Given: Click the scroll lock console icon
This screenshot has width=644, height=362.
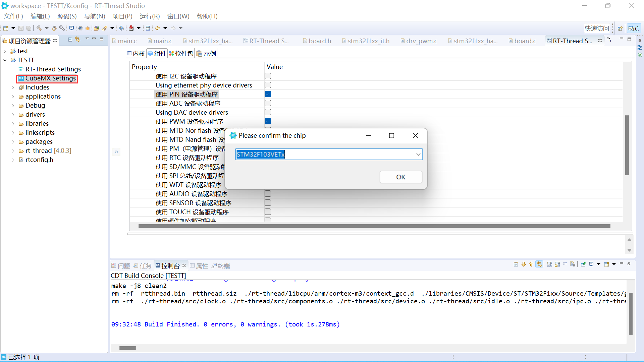Looking at the screenshot, I should [x=557, y=264].
